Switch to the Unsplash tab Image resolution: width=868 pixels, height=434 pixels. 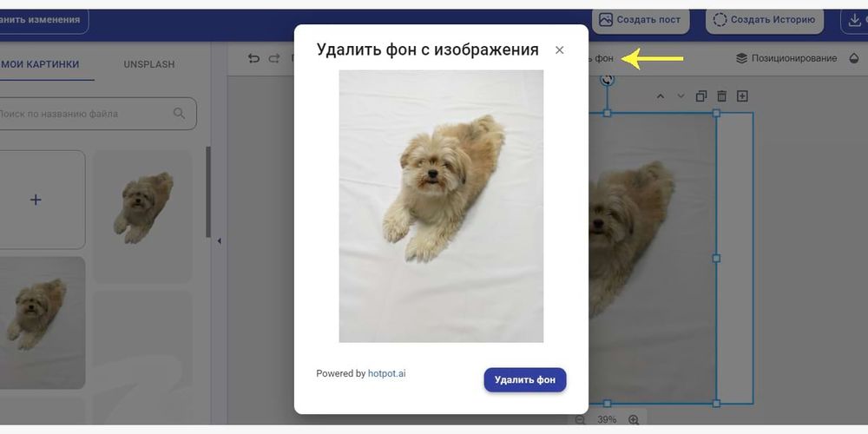coord(148,64)
